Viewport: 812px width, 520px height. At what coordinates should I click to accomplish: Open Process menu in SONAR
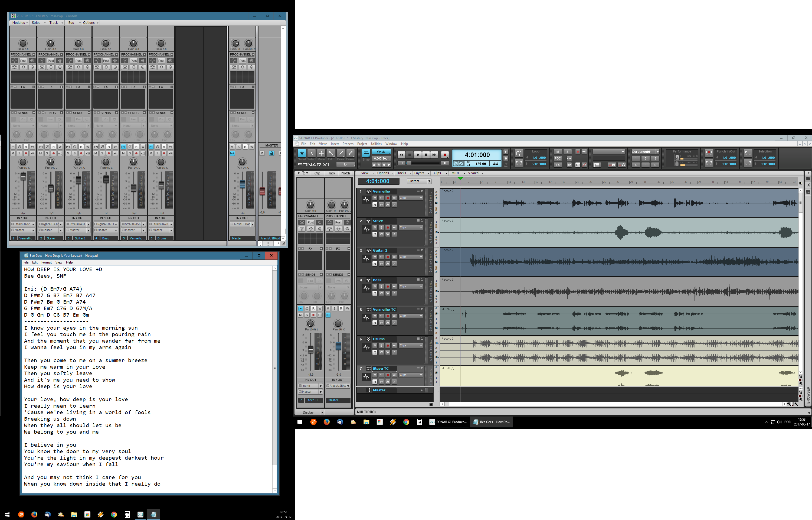point(348,144)
